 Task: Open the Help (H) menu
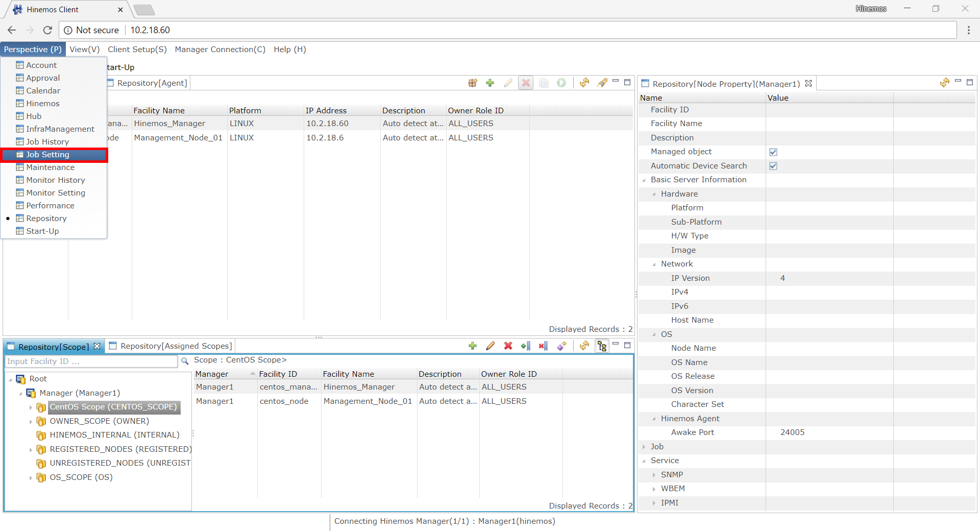(290, 50)
